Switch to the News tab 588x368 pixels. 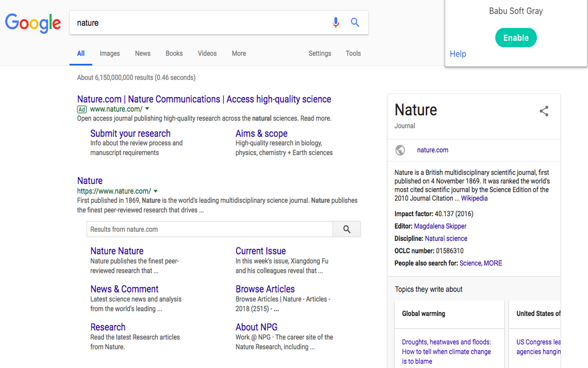coord(143,53)
